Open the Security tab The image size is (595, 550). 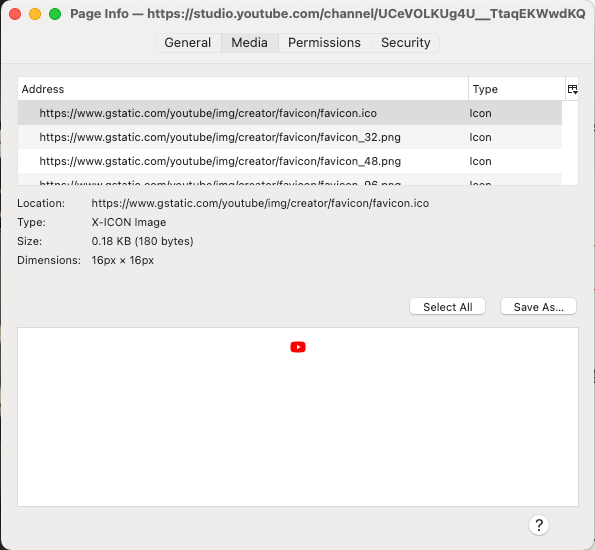pos(406,43)
